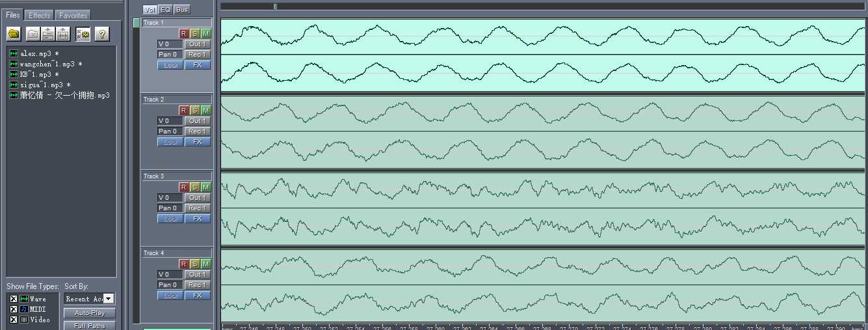Solo Track 2 with the S button
The image size is (868, 330).
pyautogui.click(x=195, y=110)
